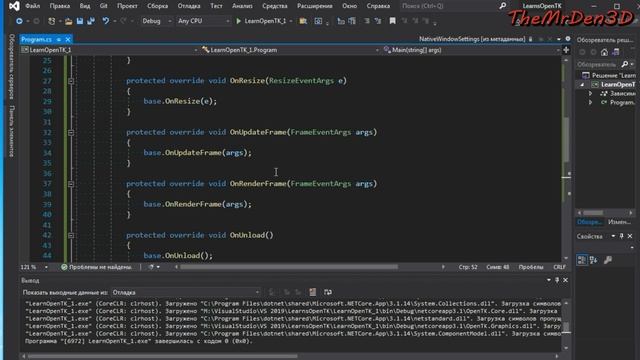Click the new project toolbar icon
The image size is (640, 360).
[x=51, y=21]
